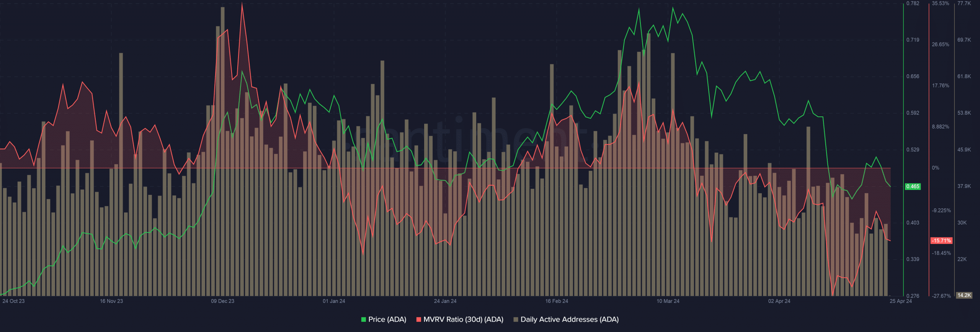Click the 0.339 price axis value
The height and width of the screenshot is (332, 980).
click(x=913, y=259)
